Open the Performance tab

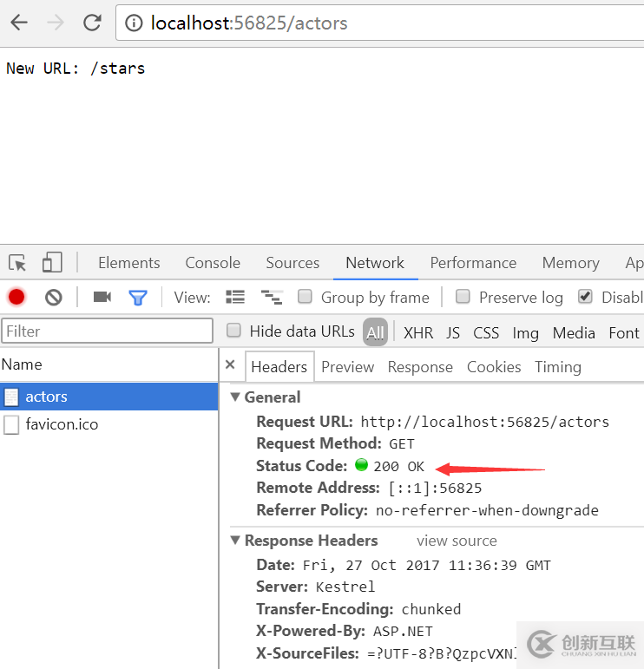pos(473,263)
